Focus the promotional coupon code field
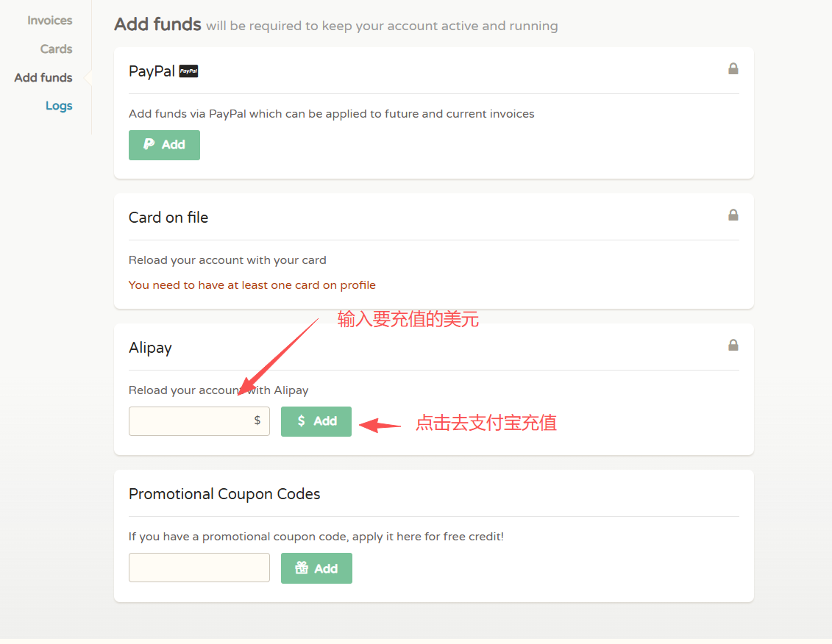Screen dimensions: 832x644 coord(199,568)
